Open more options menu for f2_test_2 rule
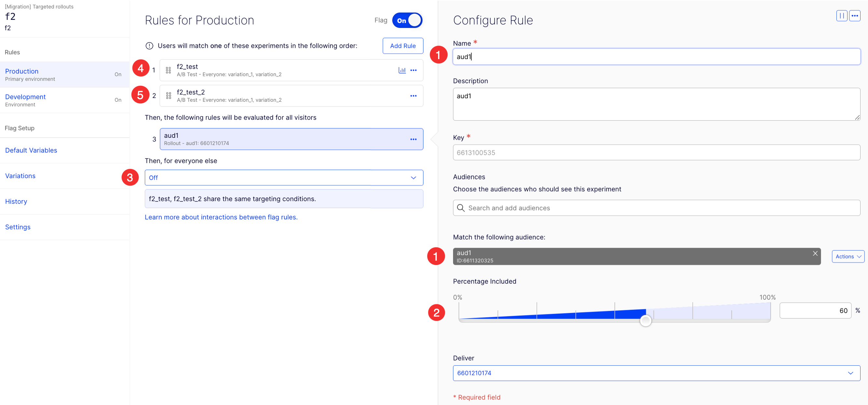This screenshot has width=868, height=405. click(x=413, y=96)
